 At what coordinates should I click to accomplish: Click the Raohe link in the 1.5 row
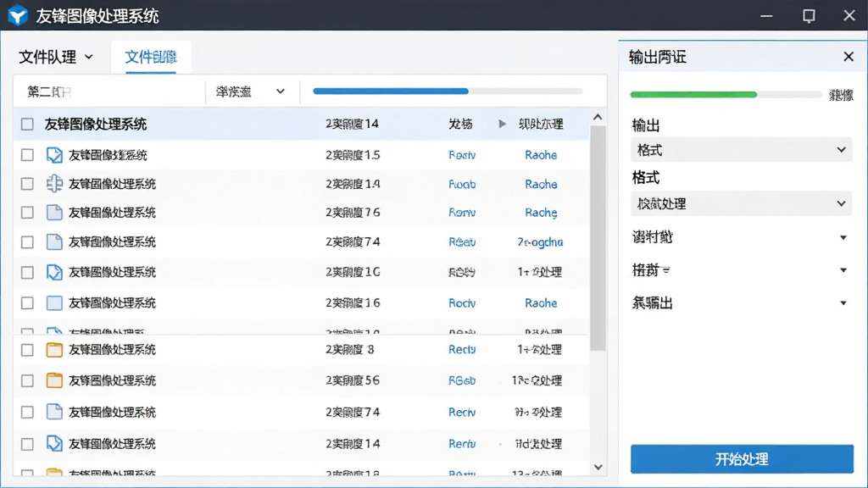click(541, 155)
